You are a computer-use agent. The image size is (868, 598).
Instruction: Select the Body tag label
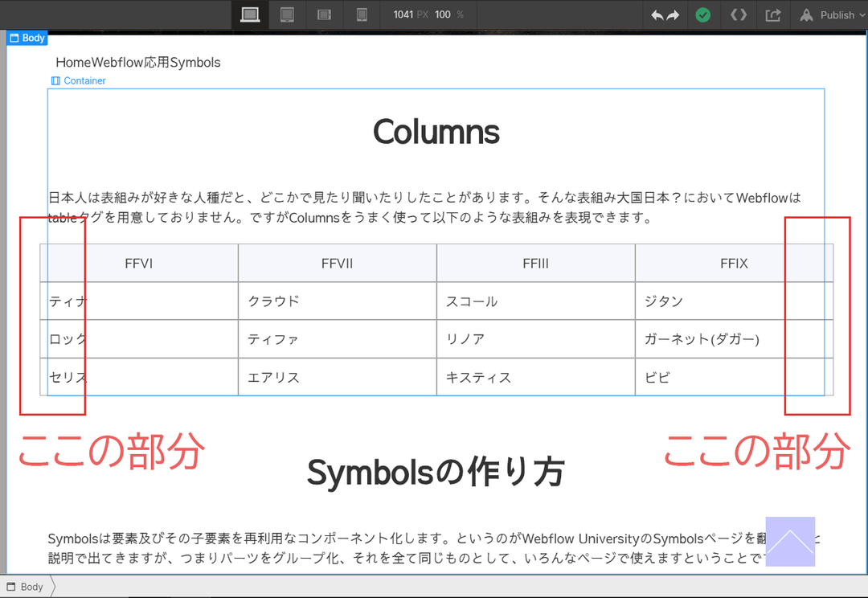27,37
